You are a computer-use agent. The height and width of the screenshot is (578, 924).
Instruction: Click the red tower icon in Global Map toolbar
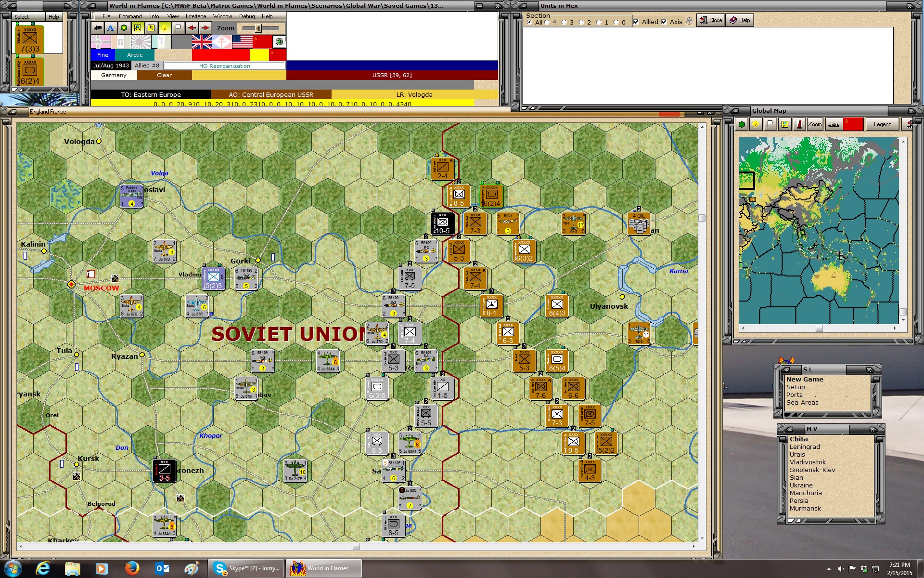pos(799,124)
